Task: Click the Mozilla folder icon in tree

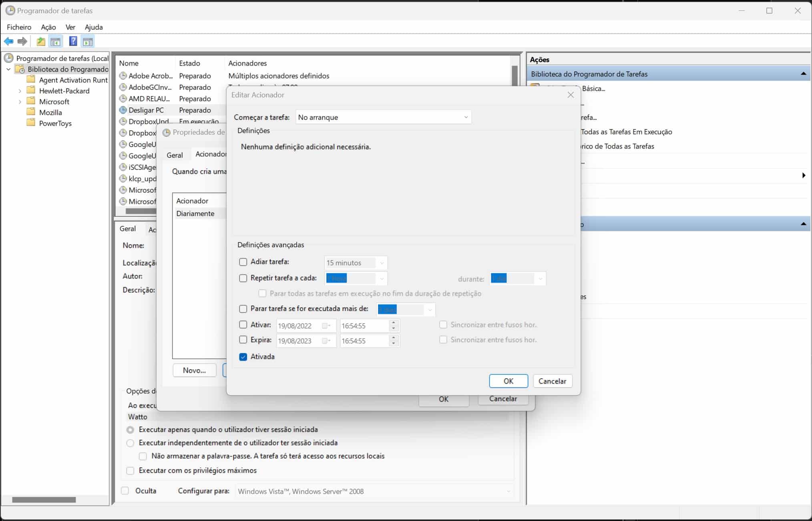Action: 31,112
